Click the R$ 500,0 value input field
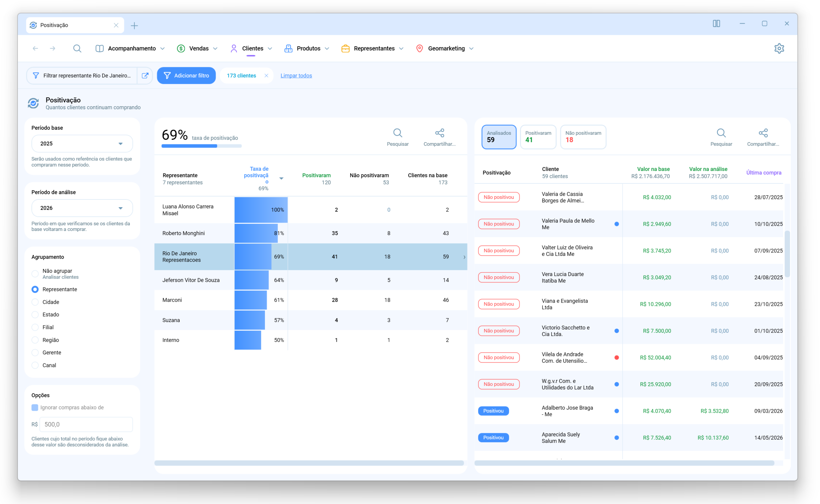The height and width of the screenshot is (504, 820). coord(86,424)
